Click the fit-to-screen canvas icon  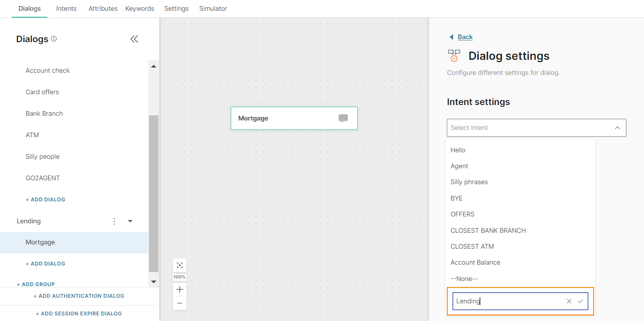click(180, 265)
